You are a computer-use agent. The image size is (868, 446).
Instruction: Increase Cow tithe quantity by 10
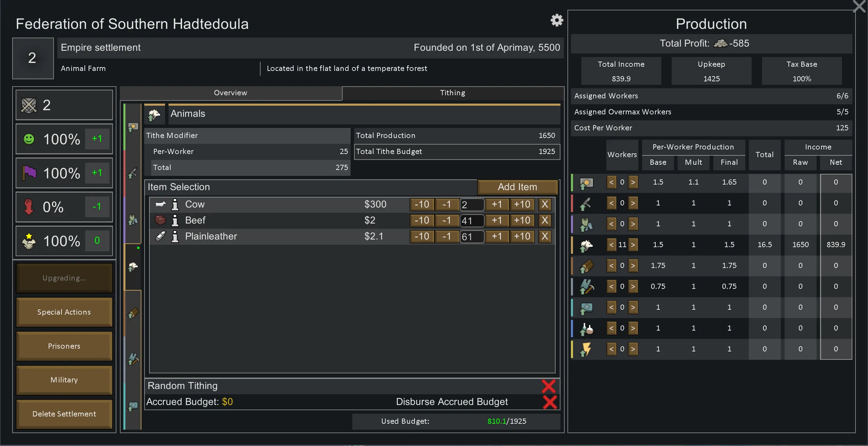click(x=522, y=204)
